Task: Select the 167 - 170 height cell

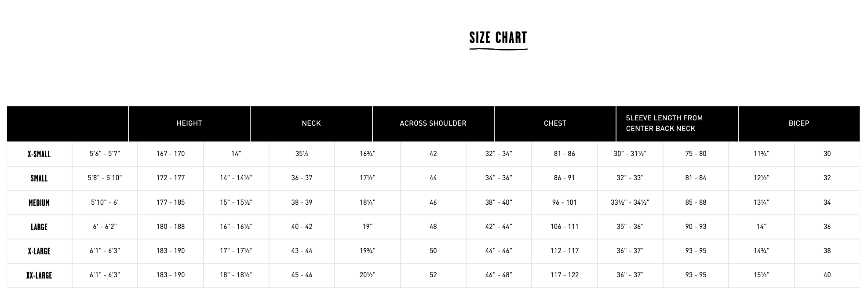Action: tap(171, 154)
